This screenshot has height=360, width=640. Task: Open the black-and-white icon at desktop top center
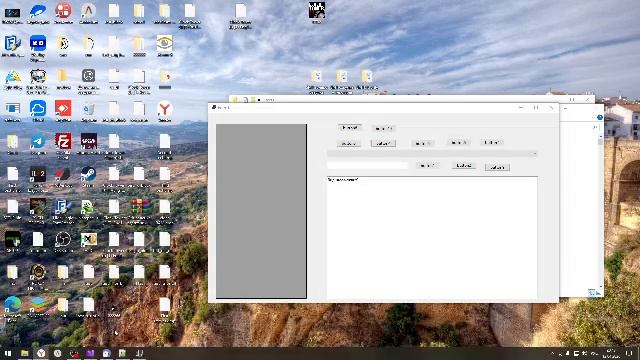[317, 10]
